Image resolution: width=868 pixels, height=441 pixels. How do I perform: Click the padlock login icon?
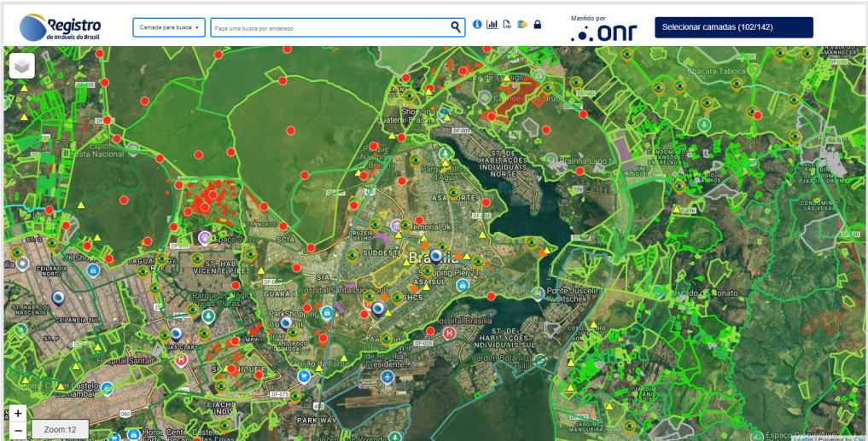537,25
